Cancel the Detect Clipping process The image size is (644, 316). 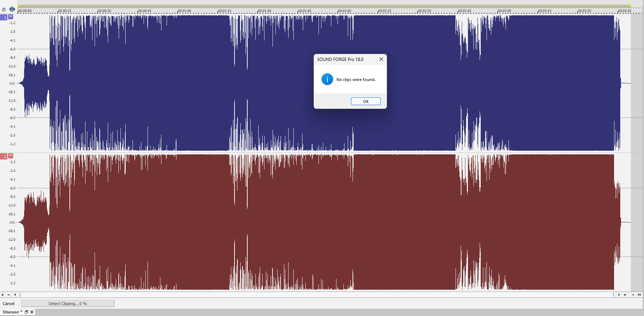[x=9, y=304]
